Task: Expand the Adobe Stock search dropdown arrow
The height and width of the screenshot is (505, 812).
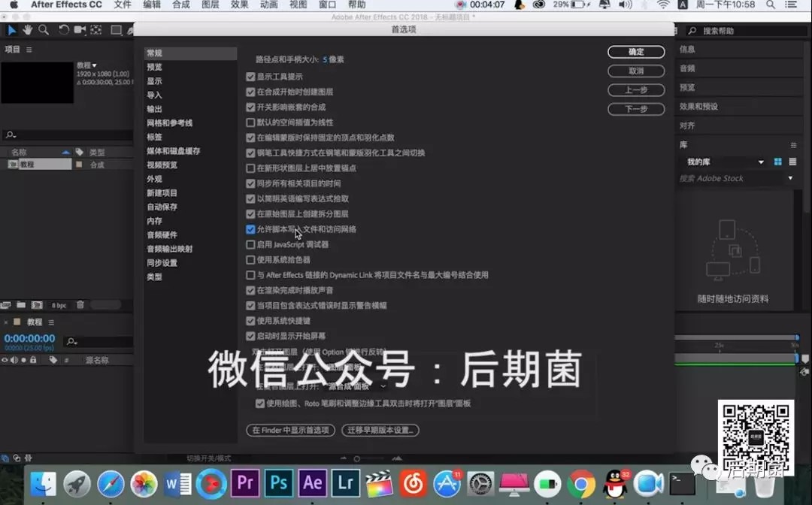Action: click(x=790, y=178)
